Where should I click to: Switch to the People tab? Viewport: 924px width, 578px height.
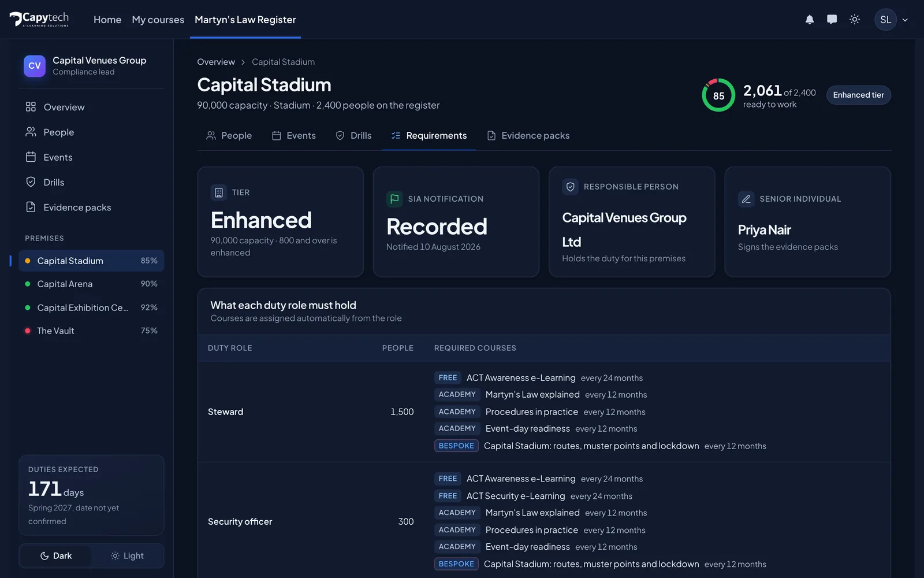229,136
